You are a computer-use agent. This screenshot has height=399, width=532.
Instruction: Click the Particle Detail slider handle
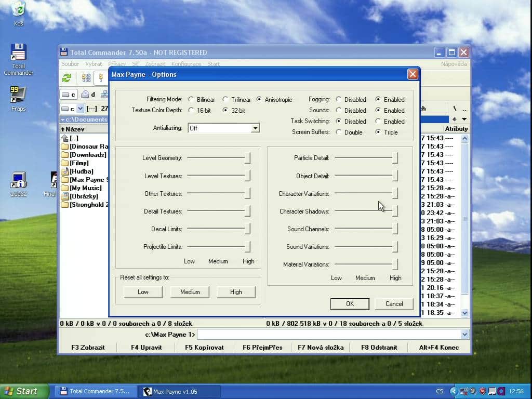tap(395, 158)
